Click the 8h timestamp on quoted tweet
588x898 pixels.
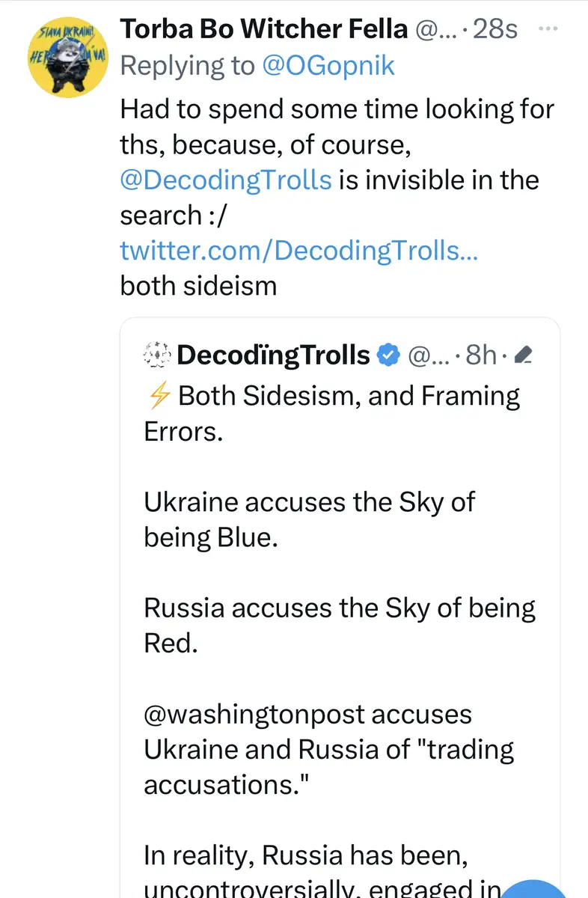click(x=481, y=355)
